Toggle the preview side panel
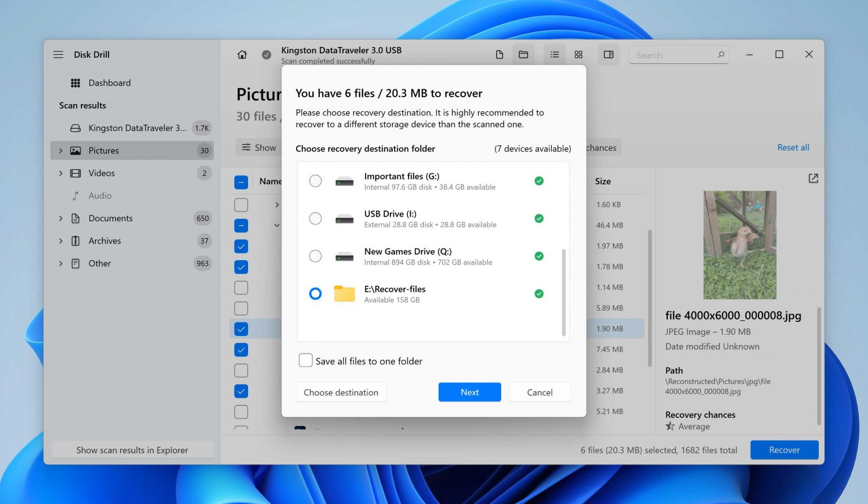This screenshot has width=868, height=504. point(608,54)
